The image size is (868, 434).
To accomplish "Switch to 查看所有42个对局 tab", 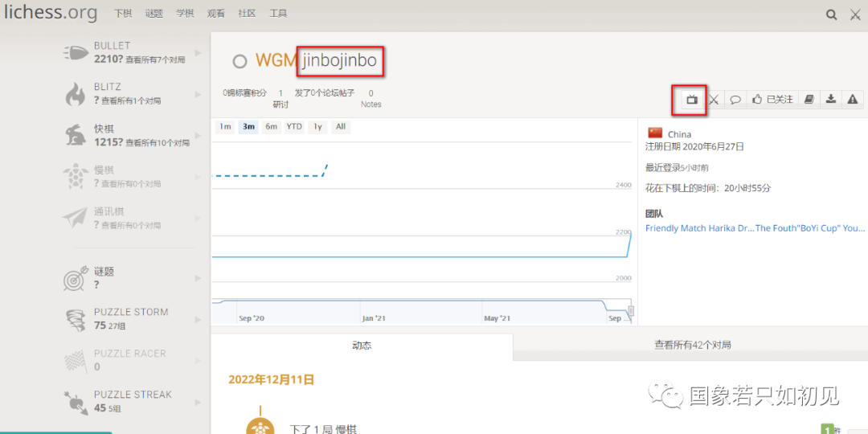I will (692, 345).
